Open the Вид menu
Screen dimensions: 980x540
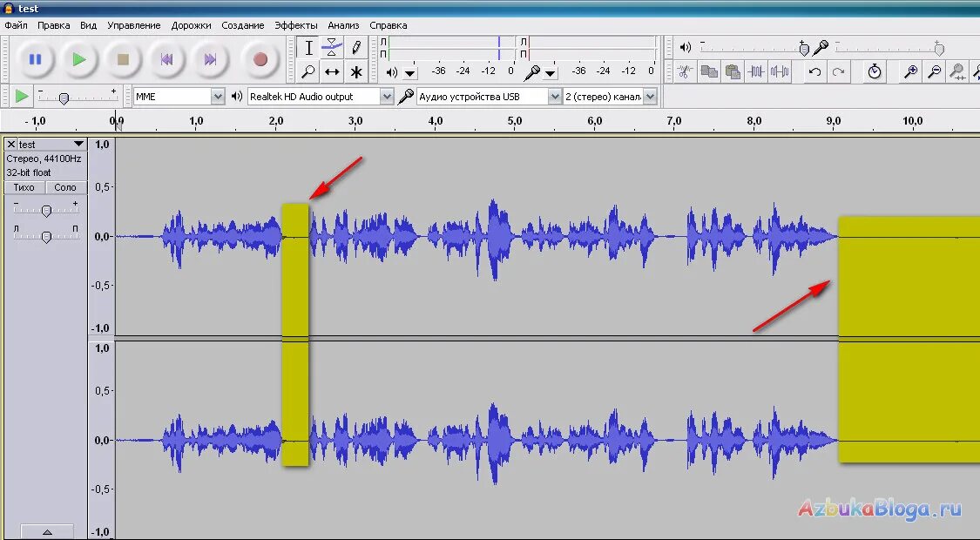[88, 25]
